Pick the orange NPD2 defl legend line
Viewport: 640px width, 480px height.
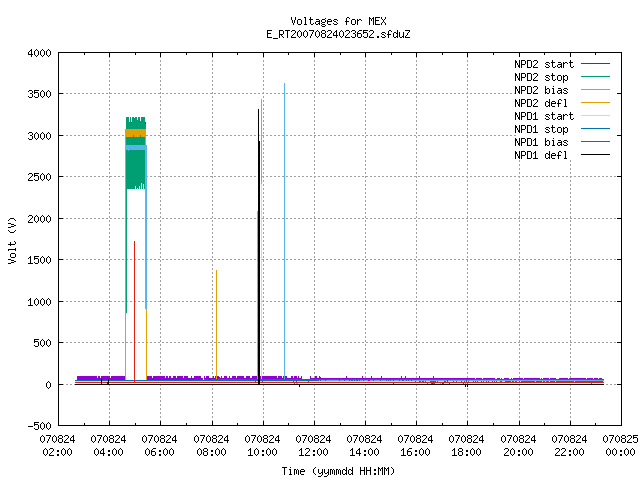[596, 102]
